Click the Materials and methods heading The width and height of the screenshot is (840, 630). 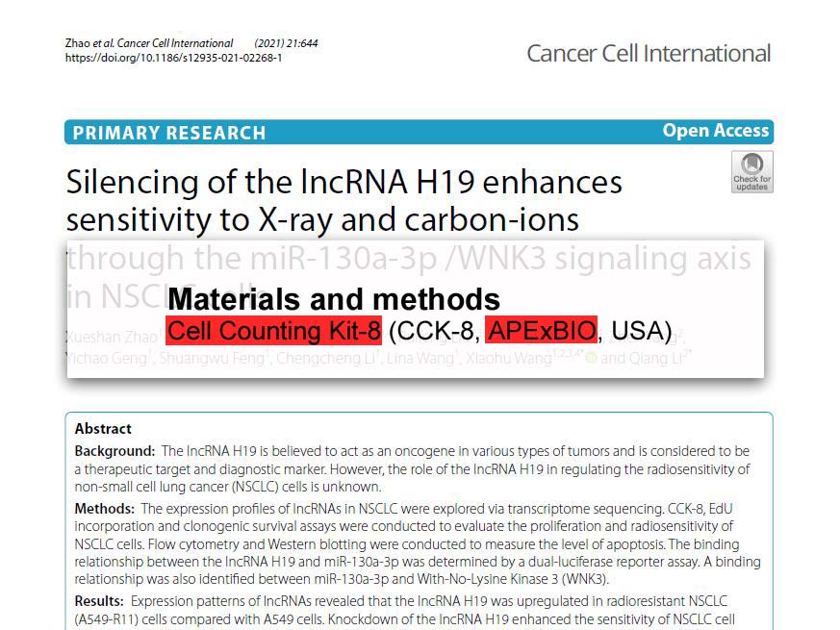333,298
